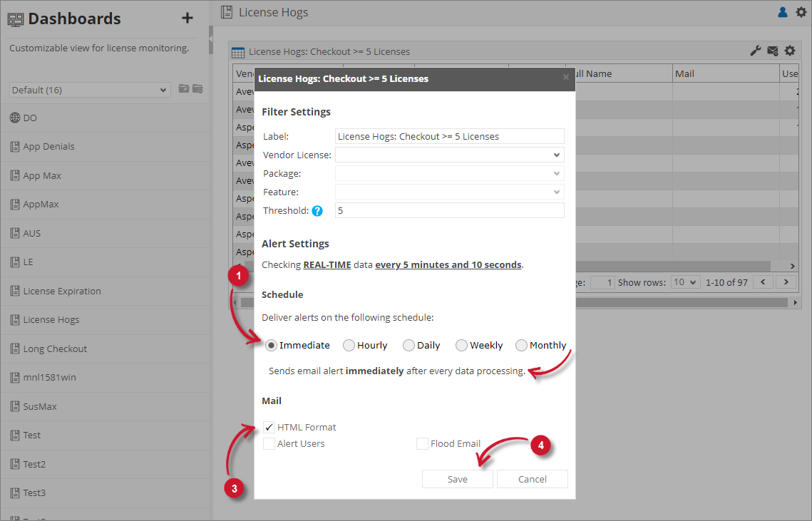Click the second folder icon beside Default dropdown
The width and height of the screenshot is (812, 521).
coord(197,88)
